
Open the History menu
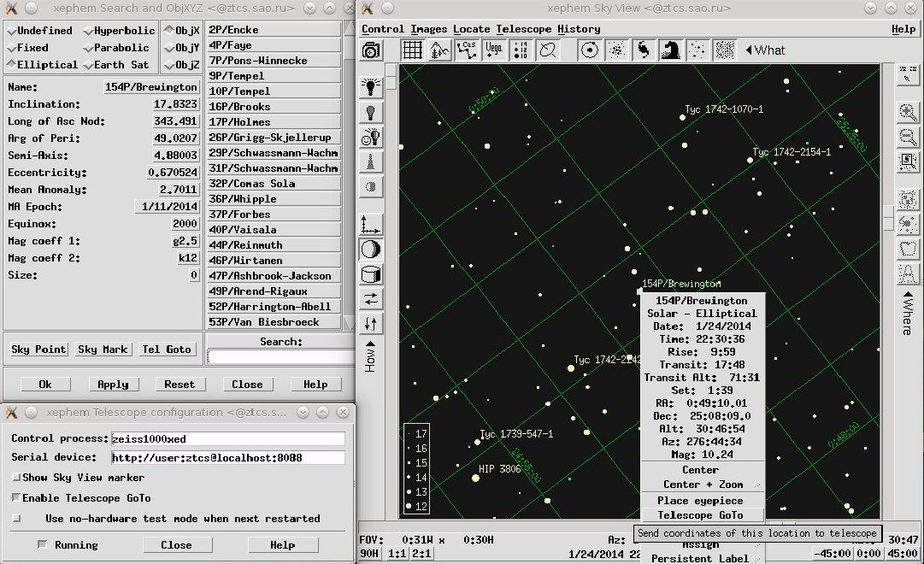[579, 29]
